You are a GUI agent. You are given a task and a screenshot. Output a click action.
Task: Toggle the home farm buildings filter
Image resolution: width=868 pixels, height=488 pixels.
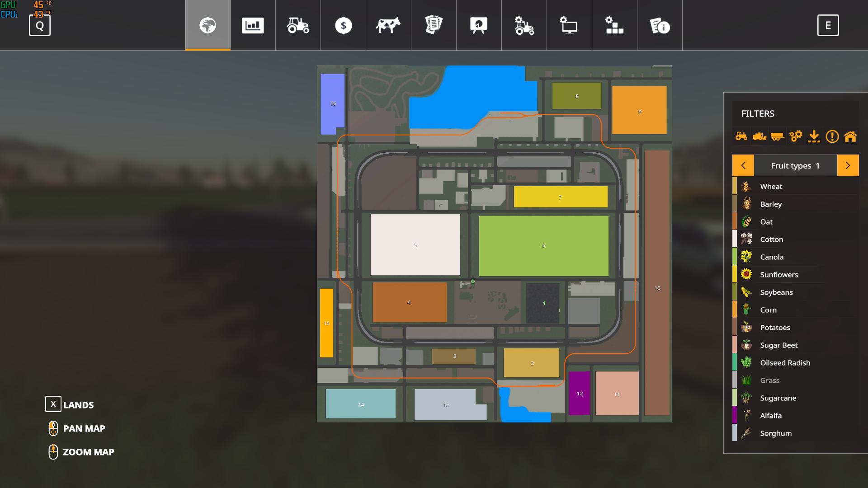[x=850, y=136]
